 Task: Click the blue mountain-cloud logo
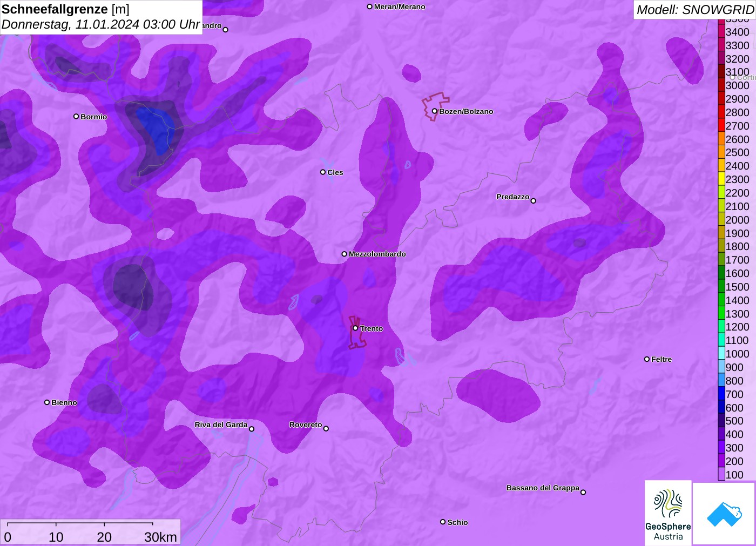click(x=724, y=514)
